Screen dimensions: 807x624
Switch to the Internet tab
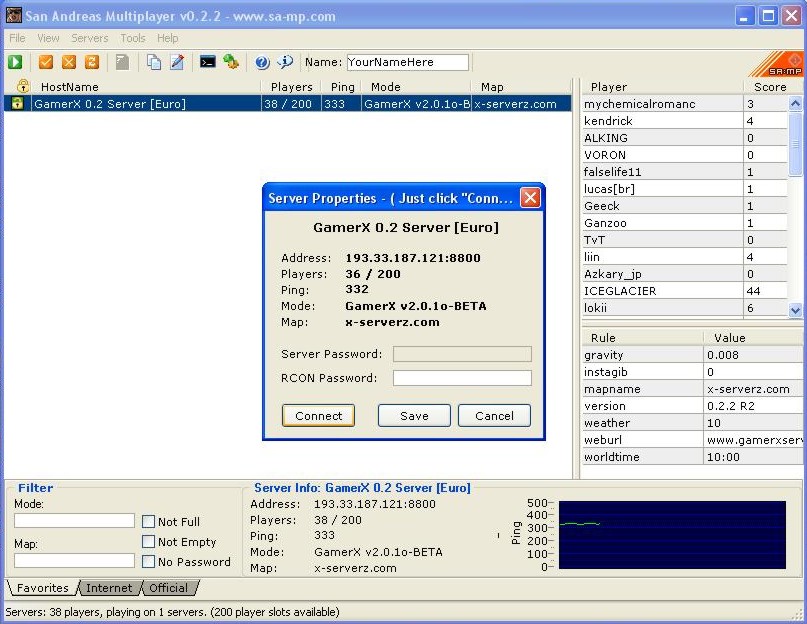coord(109,588)
